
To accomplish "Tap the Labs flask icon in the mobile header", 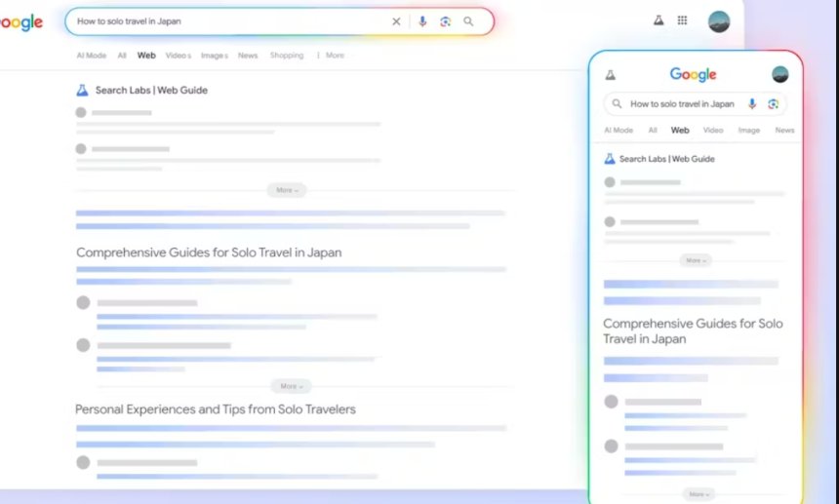I will (x=610, y=75).
